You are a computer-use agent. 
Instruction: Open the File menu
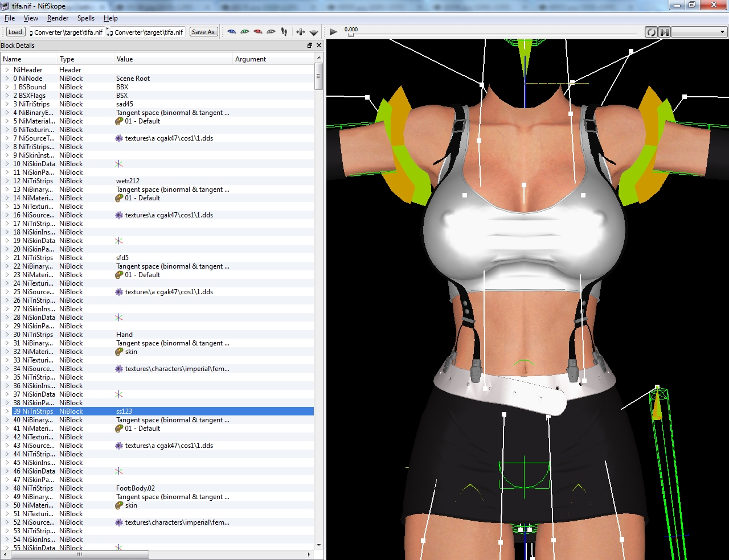(10, 18)
